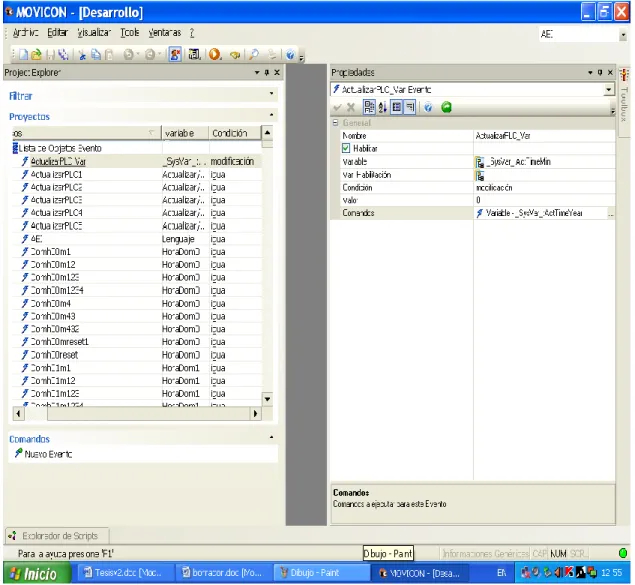Screen dimensions: 635x585
Task: Click the grayed X cancel icon in Properties
Action: 351,108
